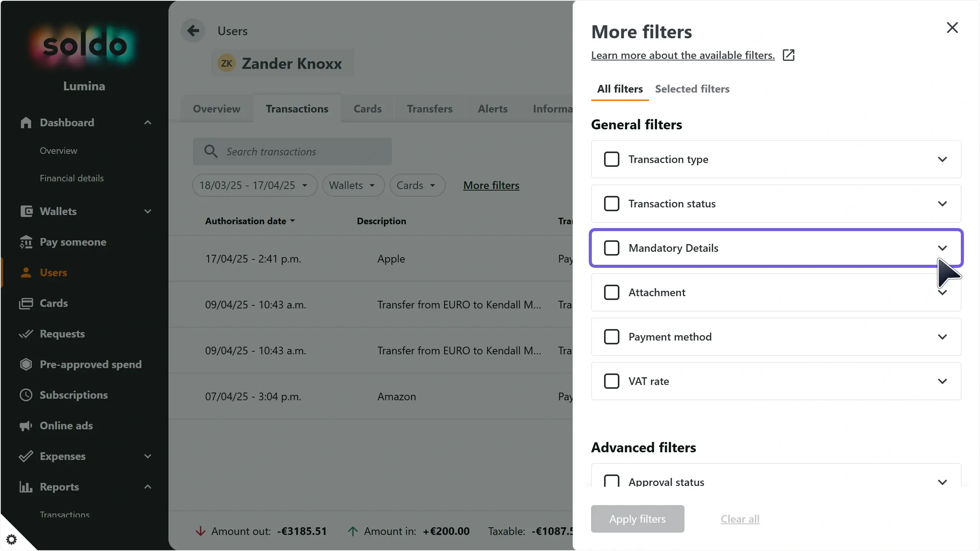Click the back arrow next to Users
Screen dimensions: 980x551
pyautogui.click(x=193, y=31)
